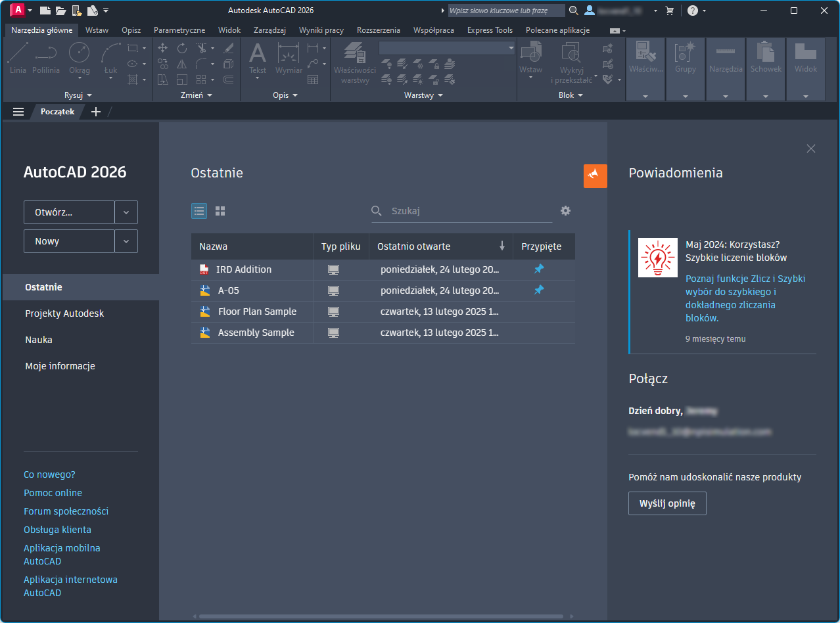
Task: Click the Move tool in Zmień panel
Action: tap(163, 48)
